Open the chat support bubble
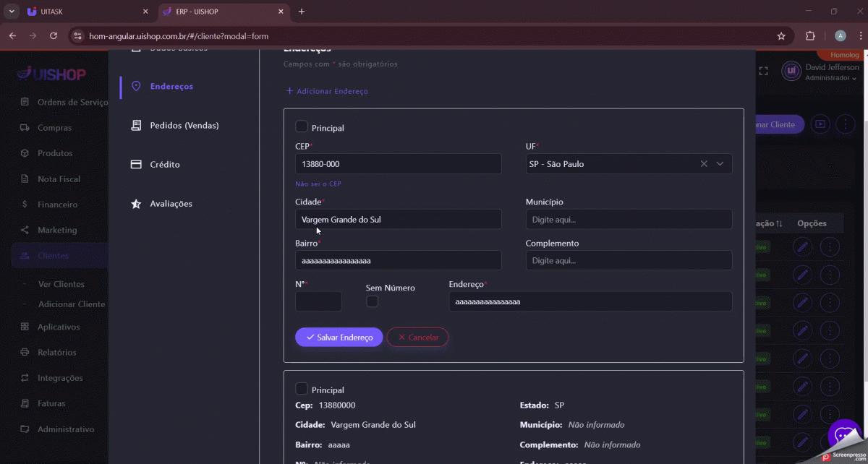Screen dimensions: 868x464 [843, 435]
